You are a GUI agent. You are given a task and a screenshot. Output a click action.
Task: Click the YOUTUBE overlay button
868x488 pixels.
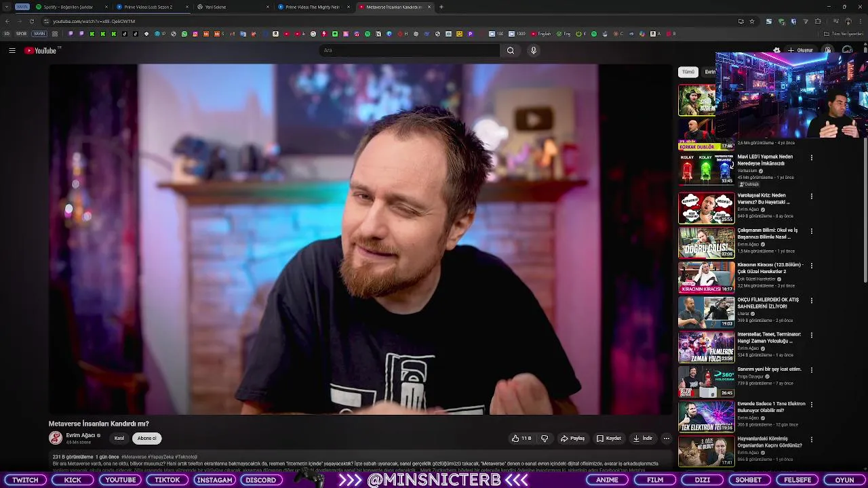[x=120, y=480]
